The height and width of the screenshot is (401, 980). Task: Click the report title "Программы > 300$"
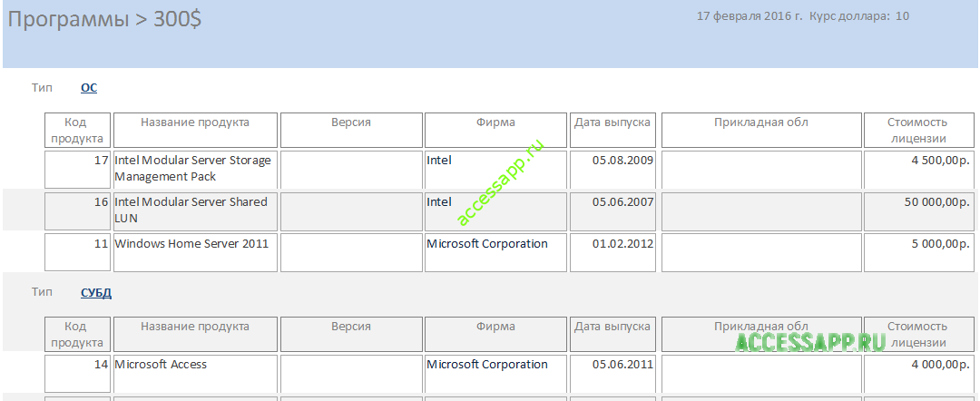pyautogui.click(x=104, y=19)
